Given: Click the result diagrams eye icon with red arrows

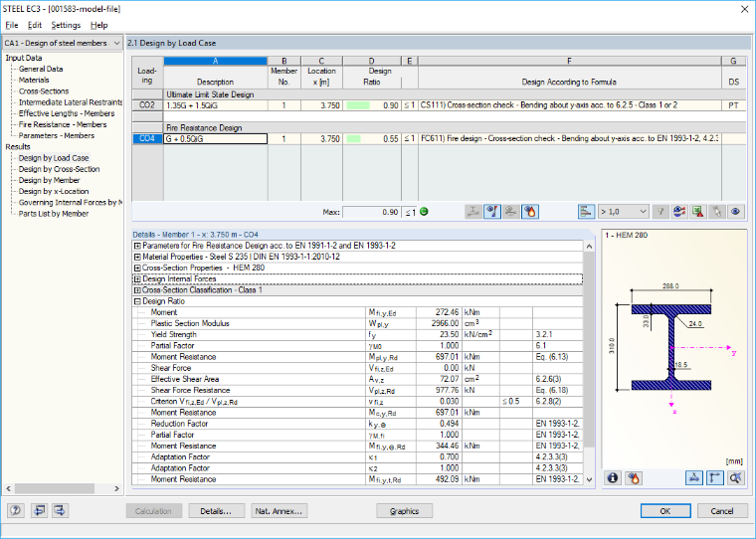Looking at the screenshot, I should tap(679, 212).
